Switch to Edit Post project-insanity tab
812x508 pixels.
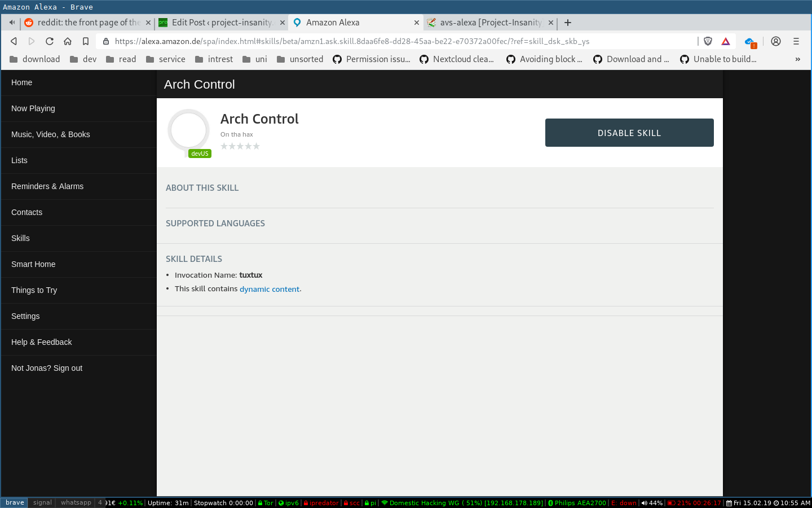[221, 23]
